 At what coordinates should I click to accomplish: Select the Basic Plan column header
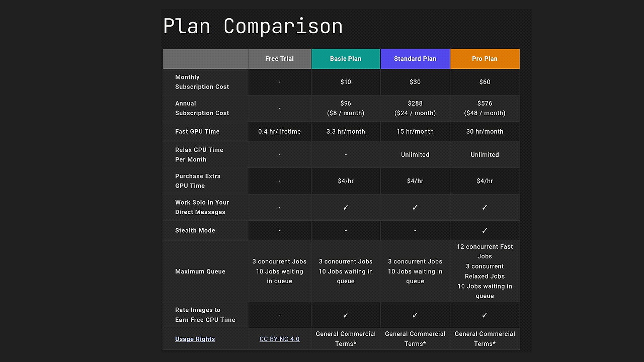(346, 59)
